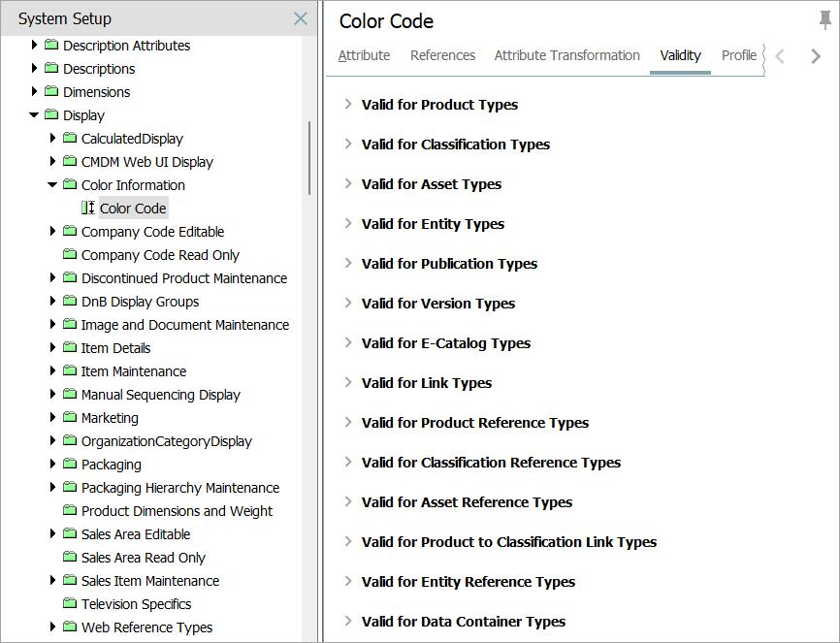This screenshot has width=840, height=643.
Task: Open the References tab
Action: pos(442,55)
